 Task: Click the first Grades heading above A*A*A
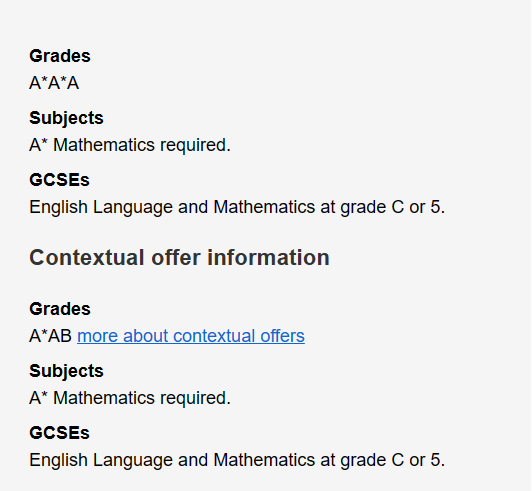point(60,56)
